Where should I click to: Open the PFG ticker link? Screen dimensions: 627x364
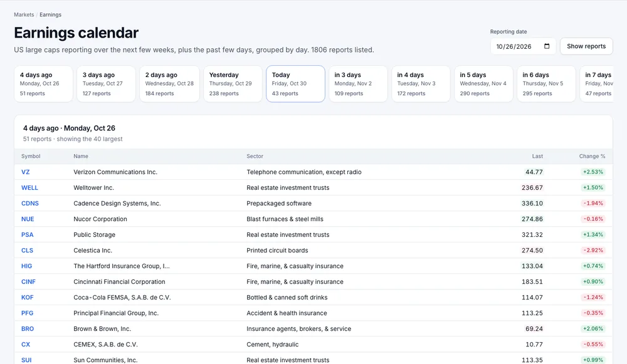(x=27, y=313)
